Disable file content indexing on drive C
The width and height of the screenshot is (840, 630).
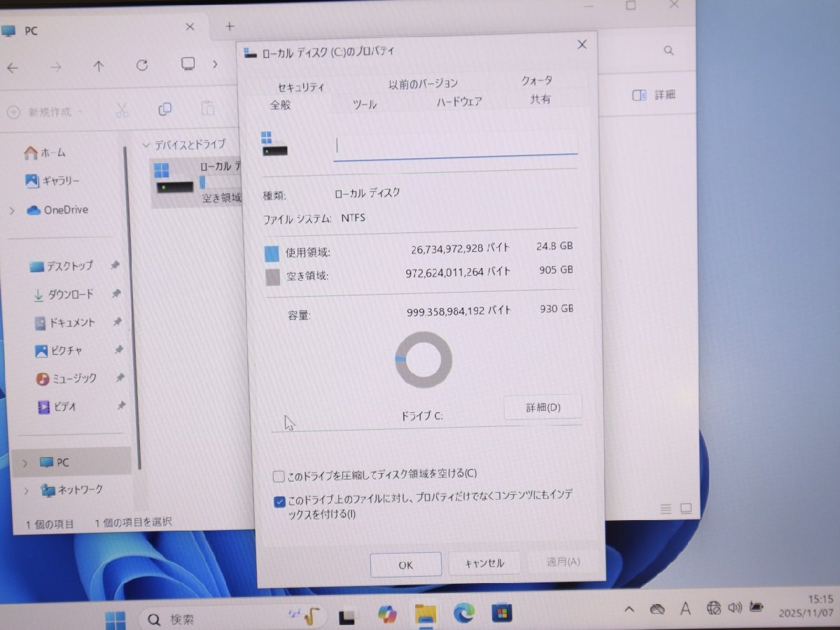tap(279, 501)
